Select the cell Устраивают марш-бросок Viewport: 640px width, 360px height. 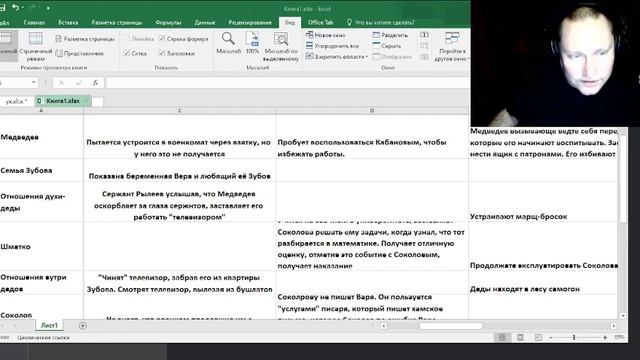[x=543, y=202]
